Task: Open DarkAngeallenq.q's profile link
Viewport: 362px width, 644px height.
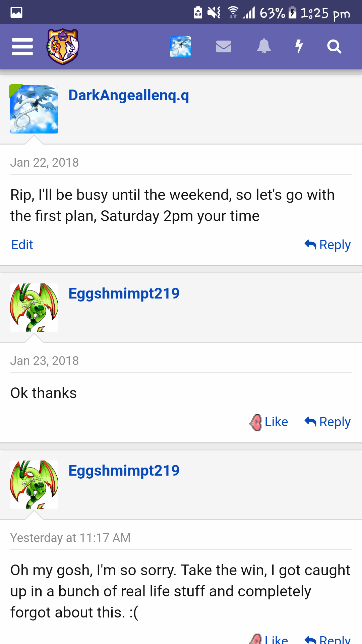Action: 129,95
